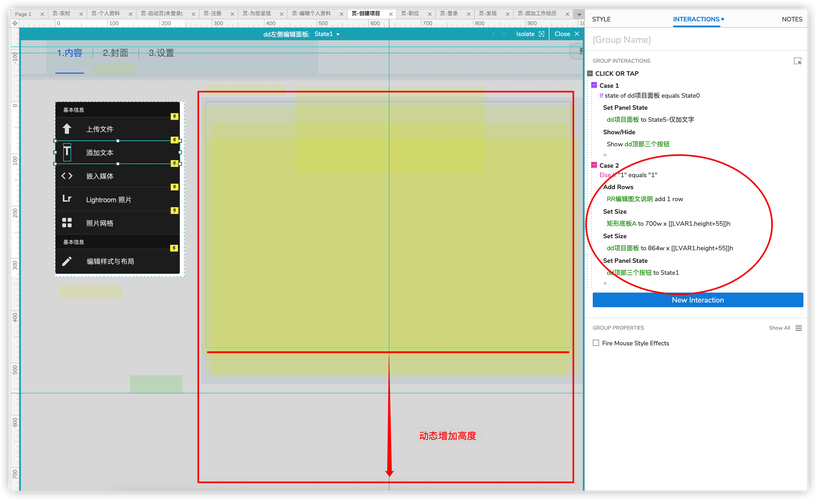Click the interaction badge on the 编辑样式与布局 row
The image size is (817, 500).
point(175,248)
